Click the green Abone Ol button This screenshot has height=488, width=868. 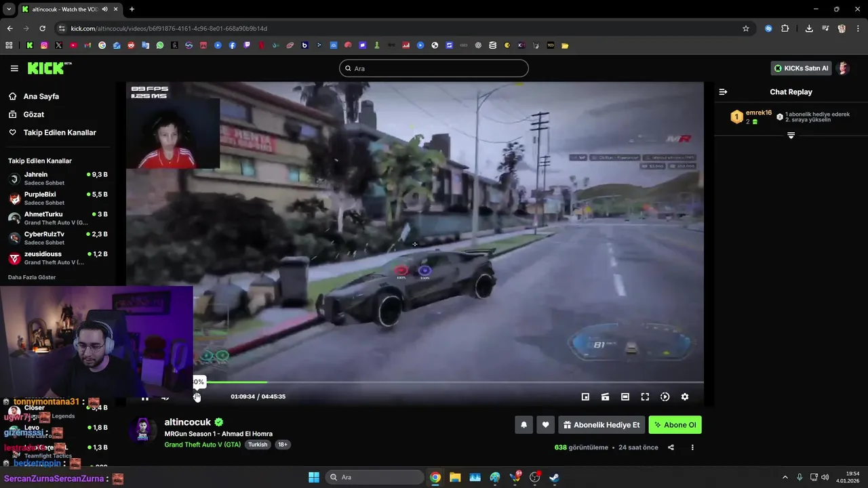click(675, 425)
